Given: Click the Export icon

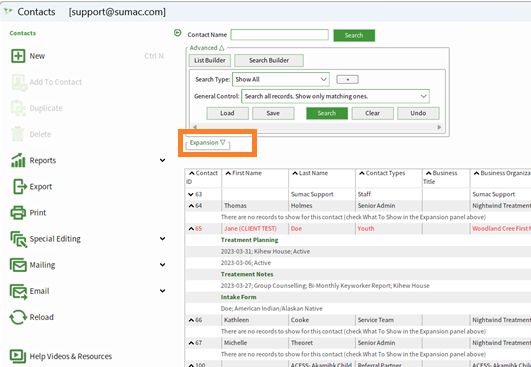Looking at the screenshot, I should [20, 187].
